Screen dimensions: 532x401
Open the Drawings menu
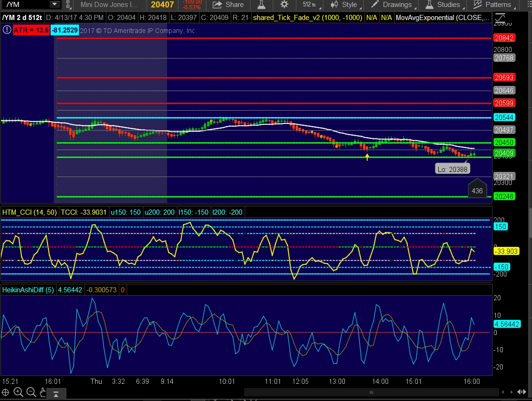coord(392,5)
